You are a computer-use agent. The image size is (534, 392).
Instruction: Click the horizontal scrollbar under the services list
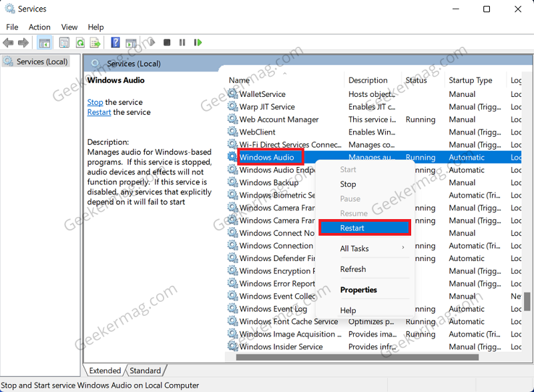(357, 357)
